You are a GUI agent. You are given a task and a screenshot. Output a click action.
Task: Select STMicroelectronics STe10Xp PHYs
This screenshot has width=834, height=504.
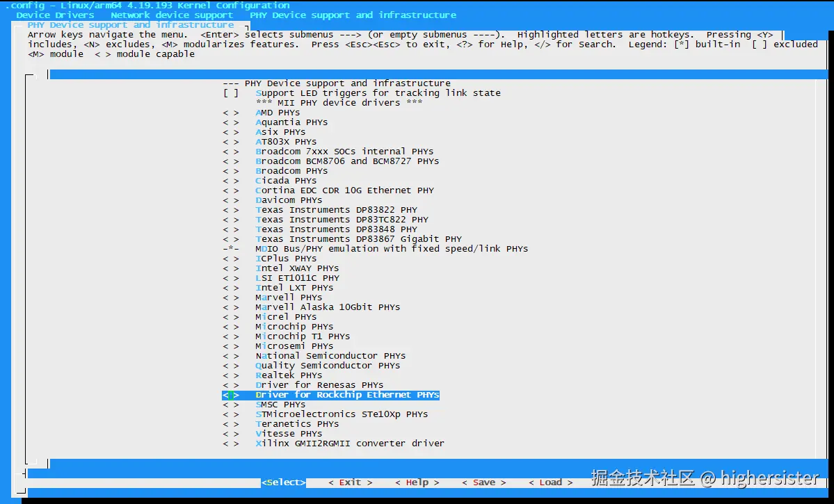(x=326, y=415)
